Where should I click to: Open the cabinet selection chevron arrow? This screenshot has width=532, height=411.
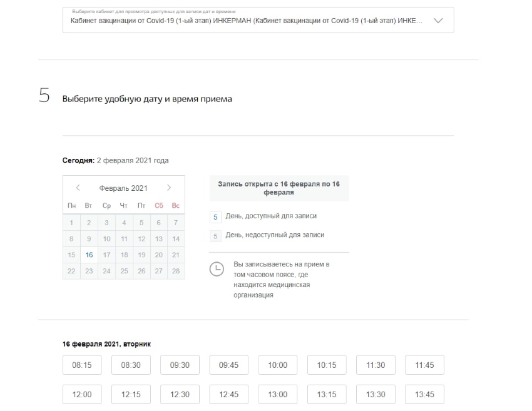(437, 21)
